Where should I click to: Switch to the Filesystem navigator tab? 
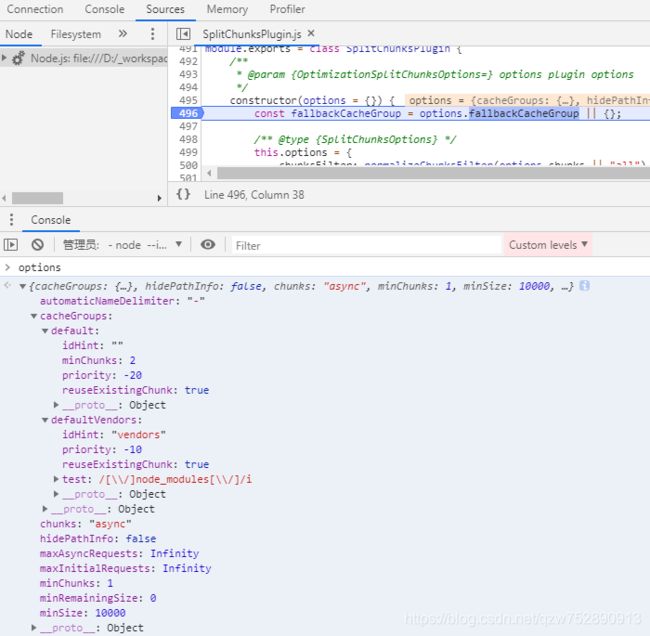[76, 34]
